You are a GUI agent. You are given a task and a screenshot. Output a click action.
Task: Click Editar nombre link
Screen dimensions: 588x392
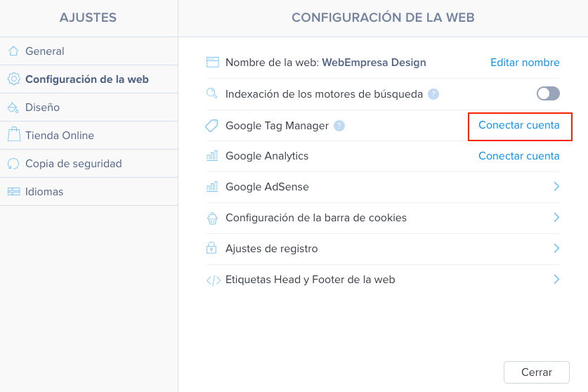[525, 63]
